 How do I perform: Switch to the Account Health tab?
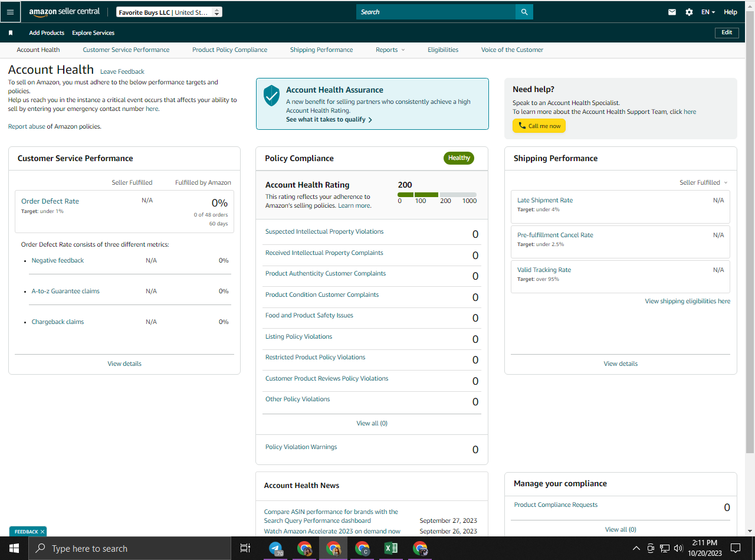click(x=38, y=50)
